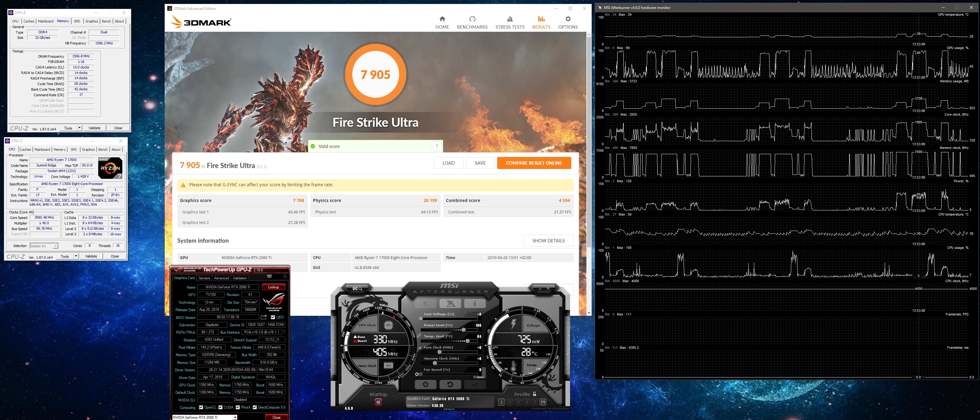Screen dimensions: 980x420
Task: Open 3DMark BENCHMARKS section
Action: click(x=472, y=23)
